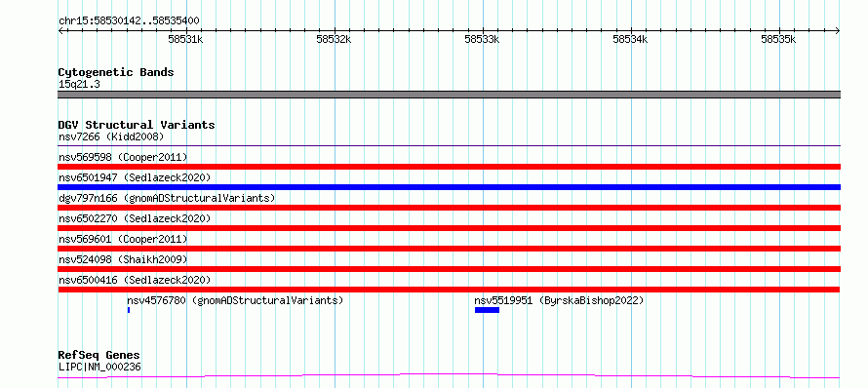Click the red bar under nsv569601
This screenshot has height=388, width=868.
pos(449,249)
